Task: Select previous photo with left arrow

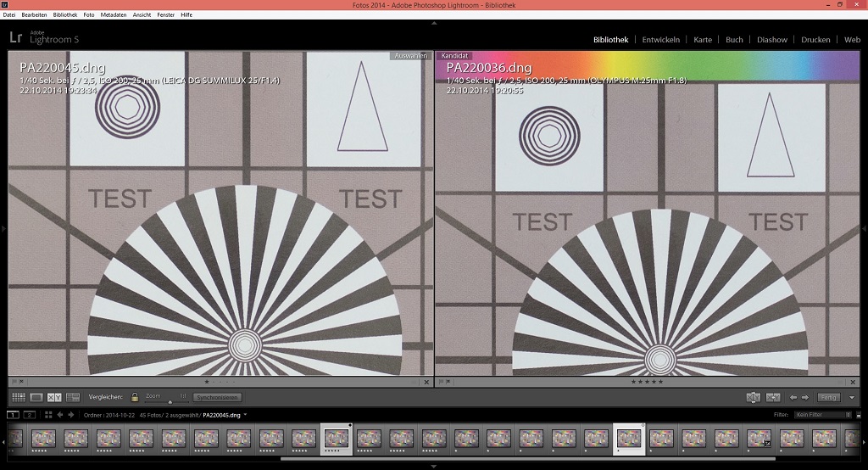Action: click(793, 397)
